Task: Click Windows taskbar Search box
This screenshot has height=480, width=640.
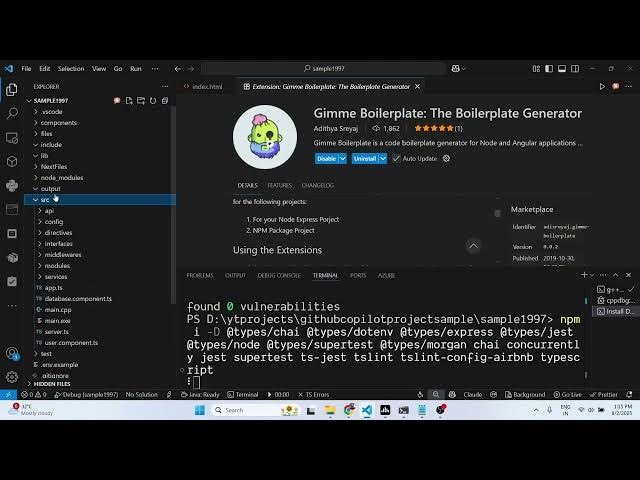Action: click(256, 410)
